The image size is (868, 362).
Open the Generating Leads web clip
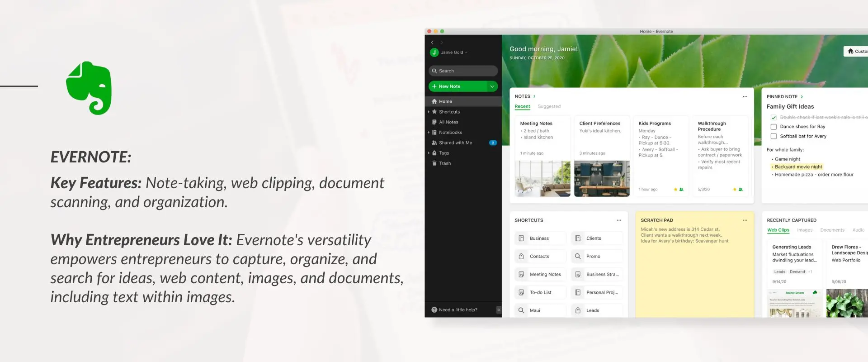pos(795,278)
